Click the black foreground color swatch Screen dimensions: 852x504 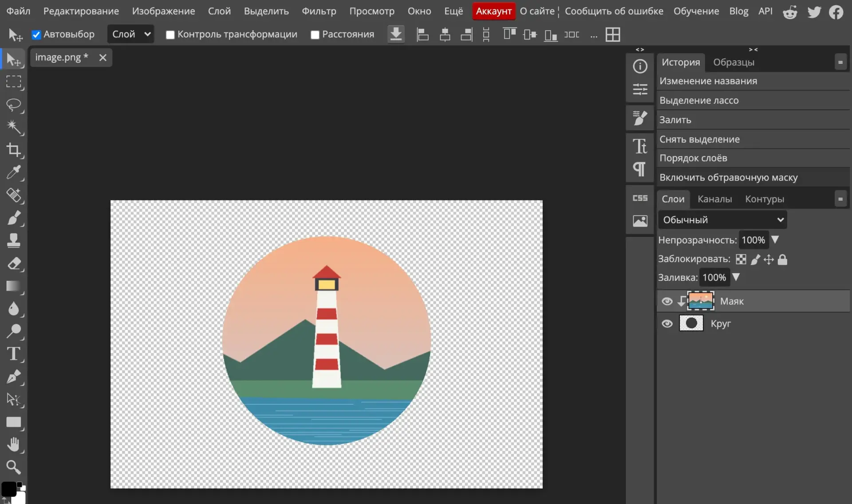tap(8, 489)
